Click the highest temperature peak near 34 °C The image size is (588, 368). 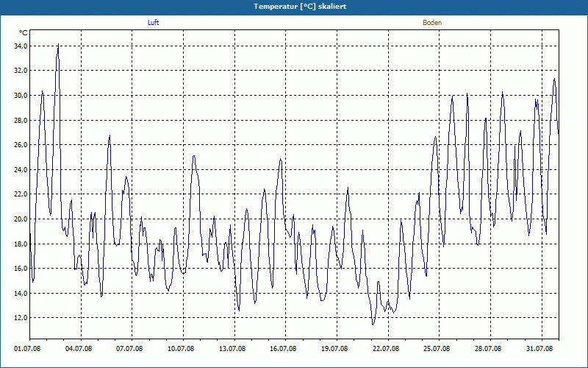(58, 44)
